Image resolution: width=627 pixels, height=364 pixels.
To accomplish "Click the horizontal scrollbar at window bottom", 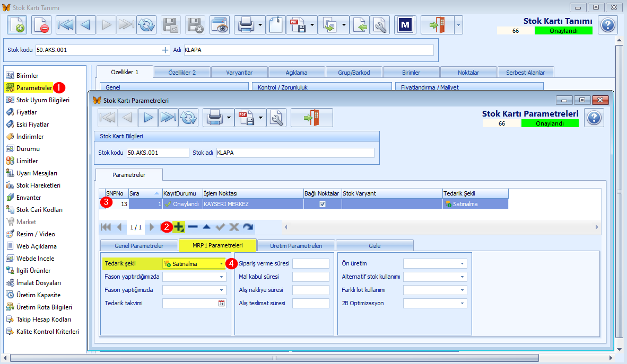I will pyautogui.click(x=274, y=358).
